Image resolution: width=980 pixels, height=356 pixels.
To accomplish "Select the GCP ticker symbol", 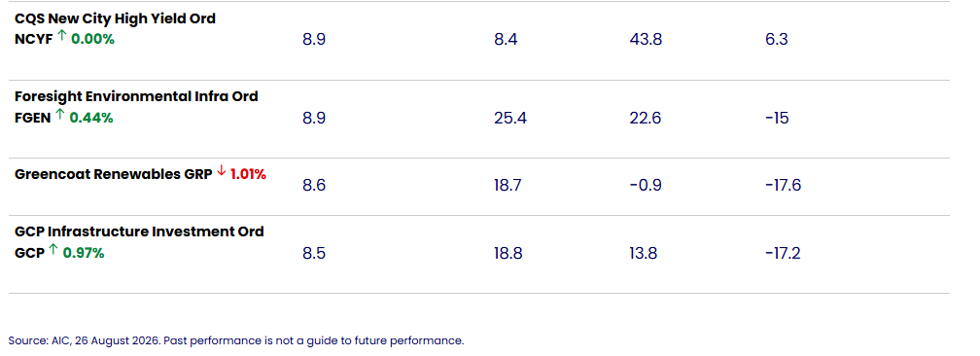I will pyautogui.click(x=29, y=254).
